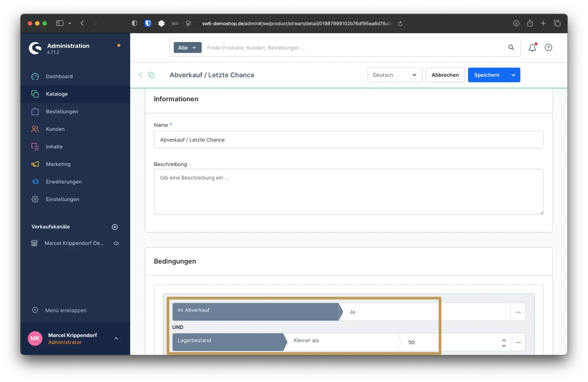
Task: Click the Speichern button
Action: [487, 75]
